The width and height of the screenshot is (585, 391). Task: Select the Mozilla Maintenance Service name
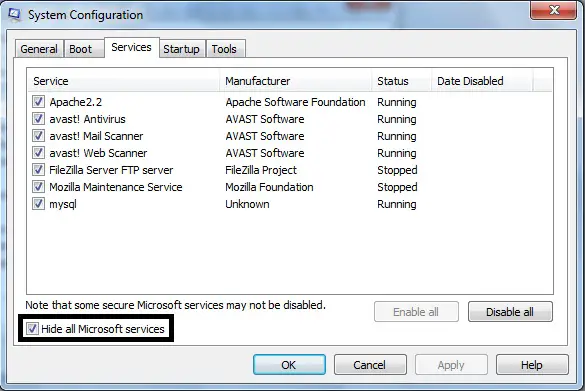[x=116, y=187]
